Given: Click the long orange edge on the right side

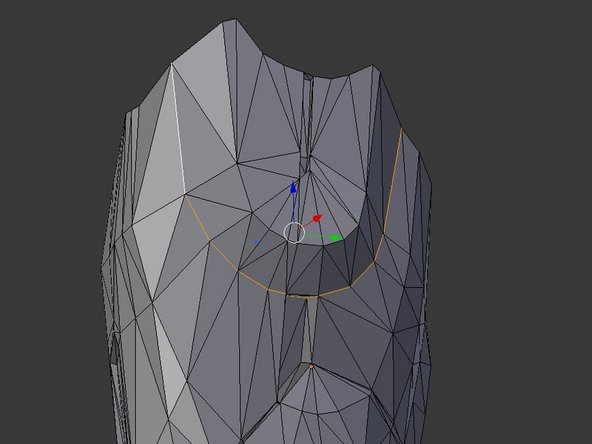Looking at the screenshot, I should coord(393,181).
